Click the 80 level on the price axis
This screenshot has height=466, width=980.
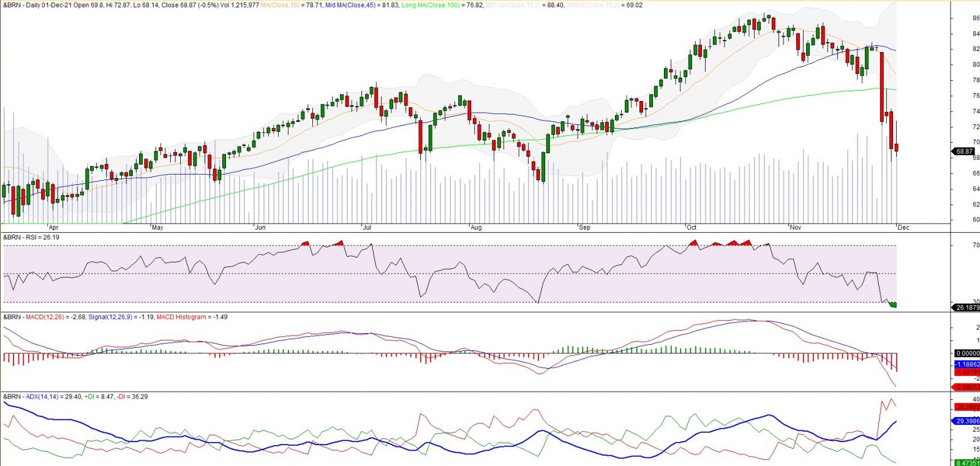click(x=976, y=64)
